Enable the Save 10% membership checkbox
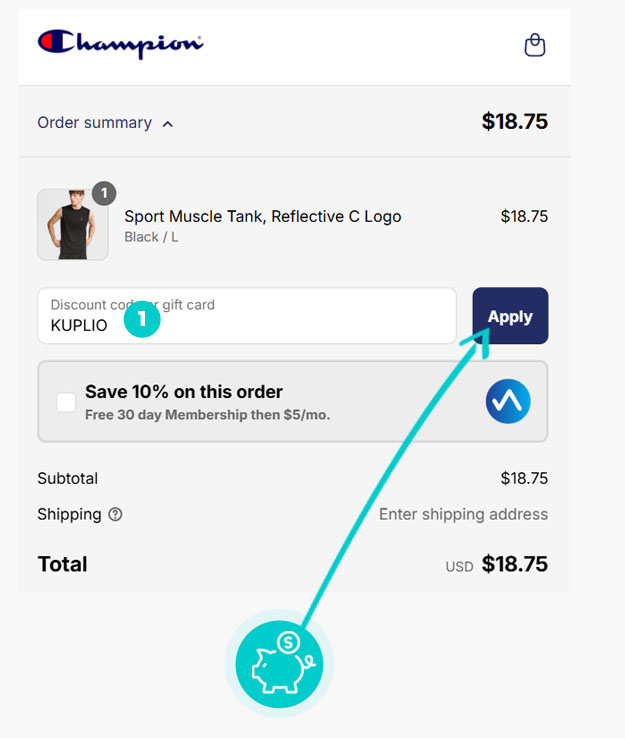Image resolution: width=625 pixels, height=738 pixels. coord(66,402)
